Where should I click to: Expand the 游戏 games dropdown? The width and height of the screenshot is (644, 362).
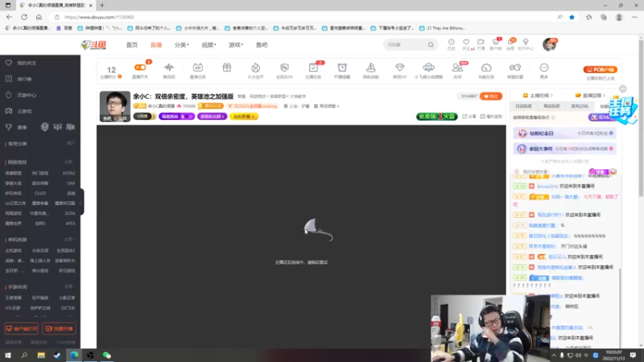(x=236, y=45)
